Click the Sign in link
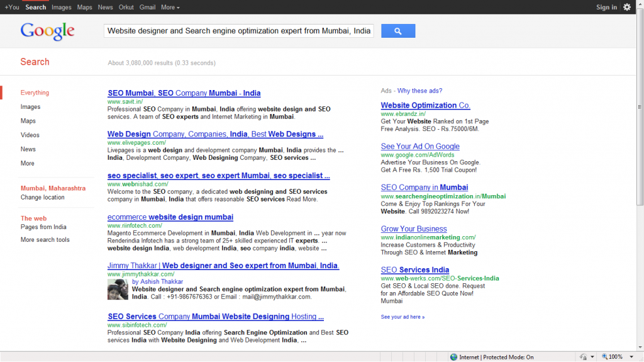This screenshot has height=362, width=644. pos(606,8)
